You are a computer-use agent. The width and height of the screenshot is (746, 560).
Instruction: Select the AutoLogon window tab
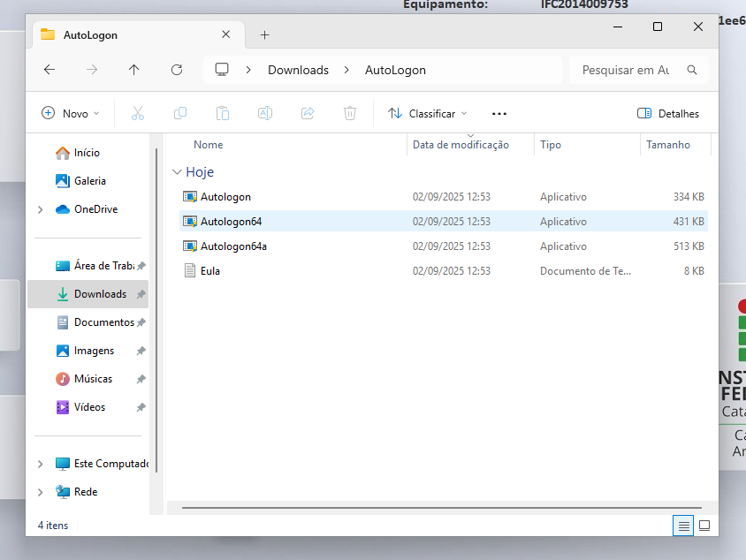(138, 34)
